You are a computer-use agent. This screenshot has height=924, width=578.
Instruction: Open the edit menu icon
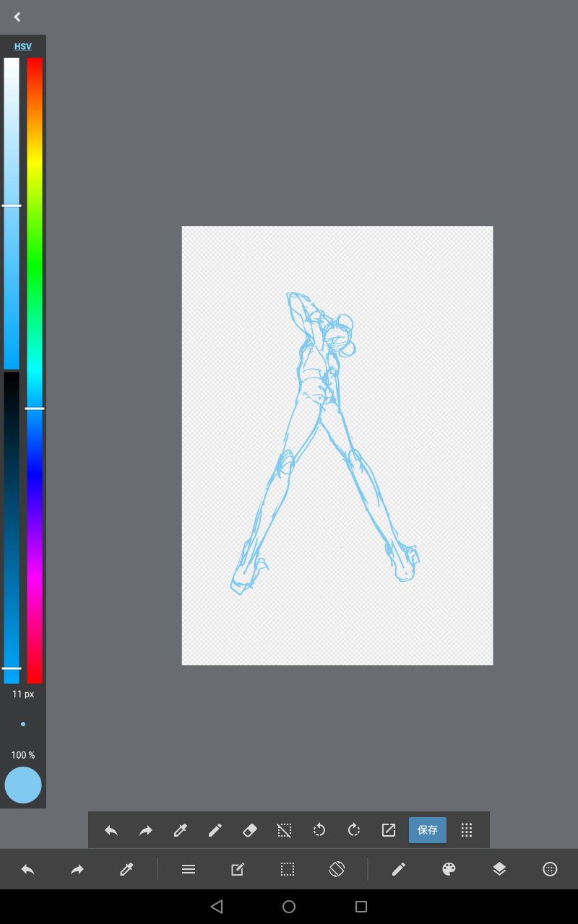point(238,869)
